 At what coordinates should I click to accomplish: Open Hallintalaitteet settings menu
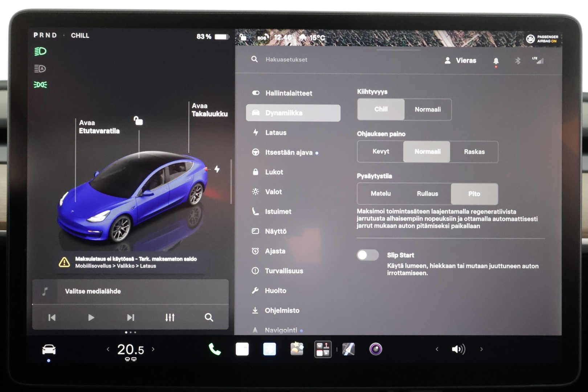click(x=293, y=93)
